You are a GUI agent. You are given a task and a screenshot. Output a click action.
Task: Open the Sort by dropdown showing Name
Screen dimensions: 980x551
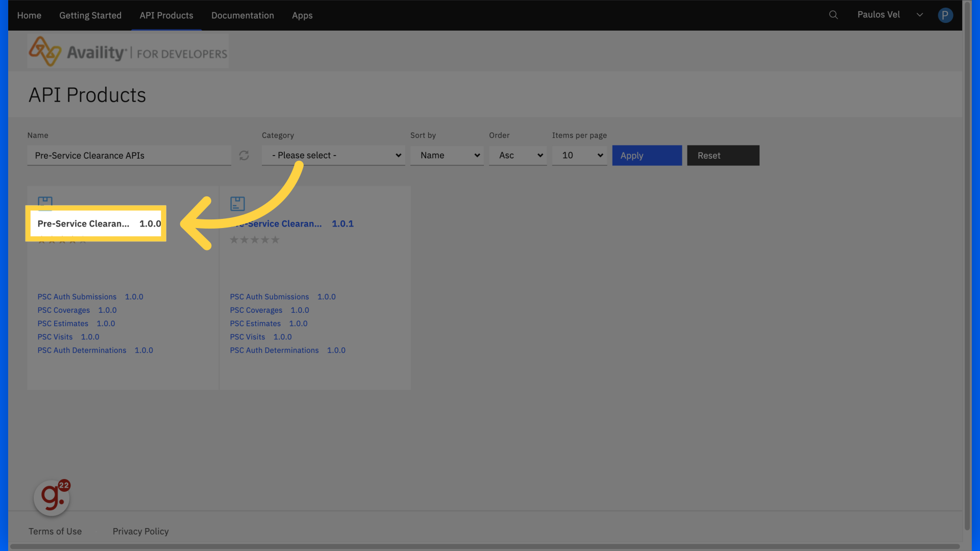click(x=447, y=155)
